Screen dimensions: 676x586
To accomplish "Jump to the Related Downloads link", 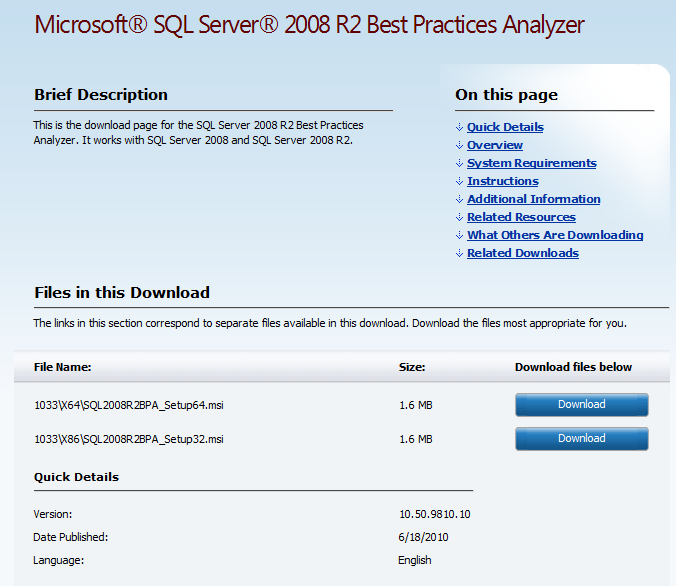I will tap(523, 253).
